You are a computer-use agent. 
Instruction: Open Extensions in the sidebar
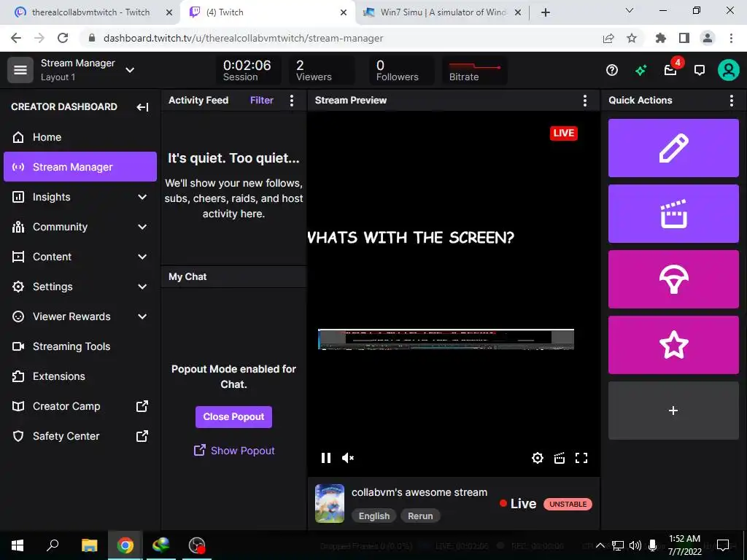coord(80,376)
